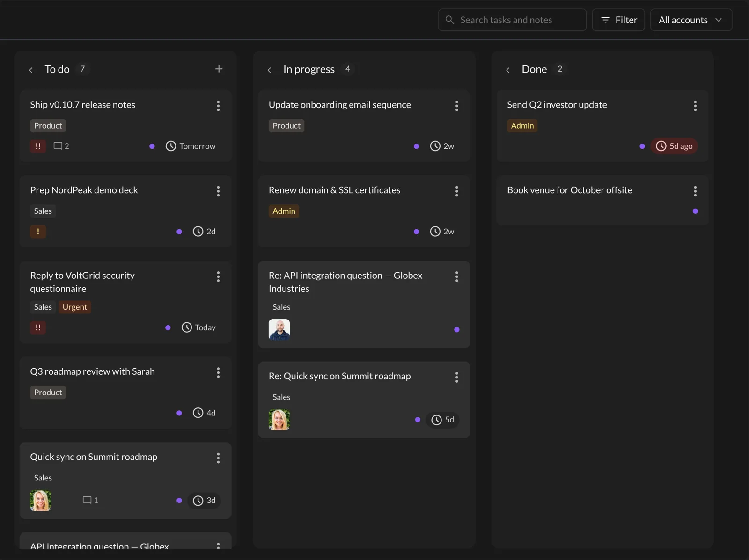Collapse the To do column

click(x=31, y=70)
